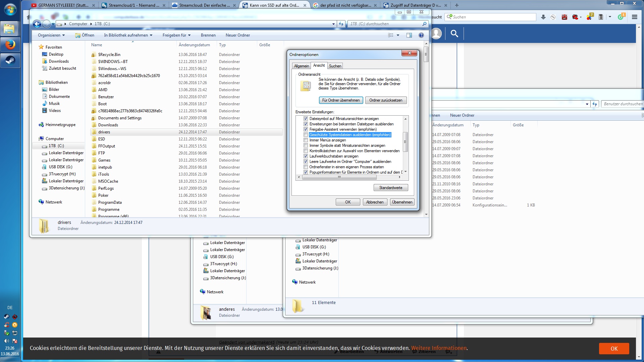Enable 'Immer Menüs anzeigen' checkbox
The height and width of the screenshot is (362, 644).
point(306,140)
